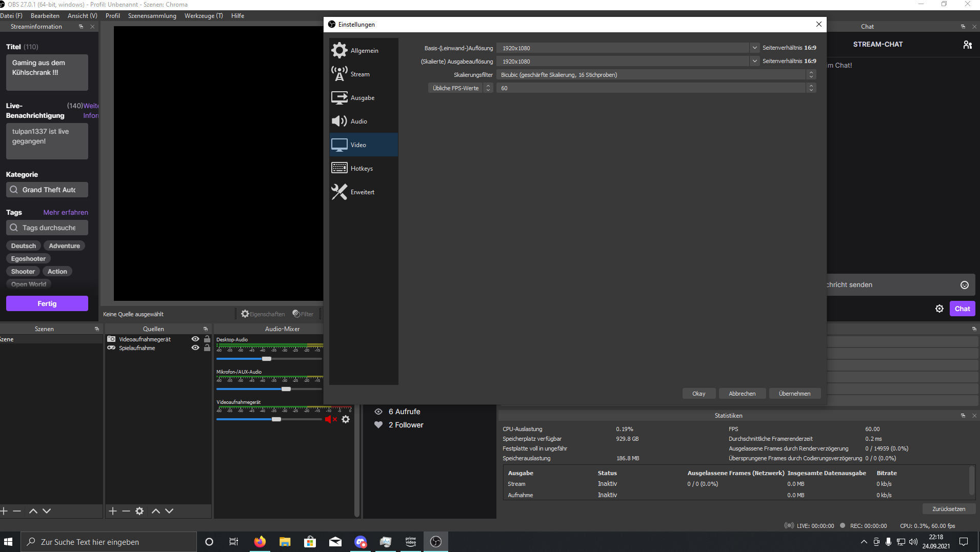Hide the Videoaufnahmegerät source via eye icon
Screen dimensions: 980x552
click(x=195, y=339)
